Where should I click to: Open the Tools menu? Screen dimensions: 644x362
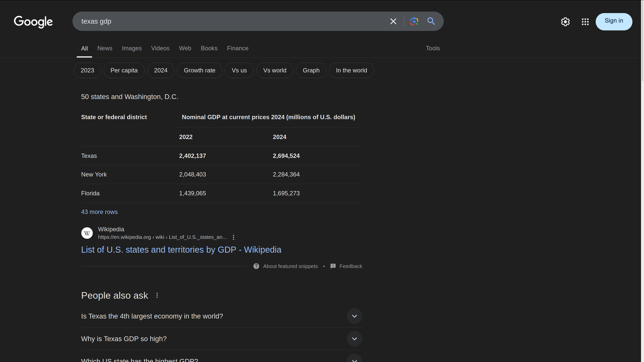pos(433,48)
